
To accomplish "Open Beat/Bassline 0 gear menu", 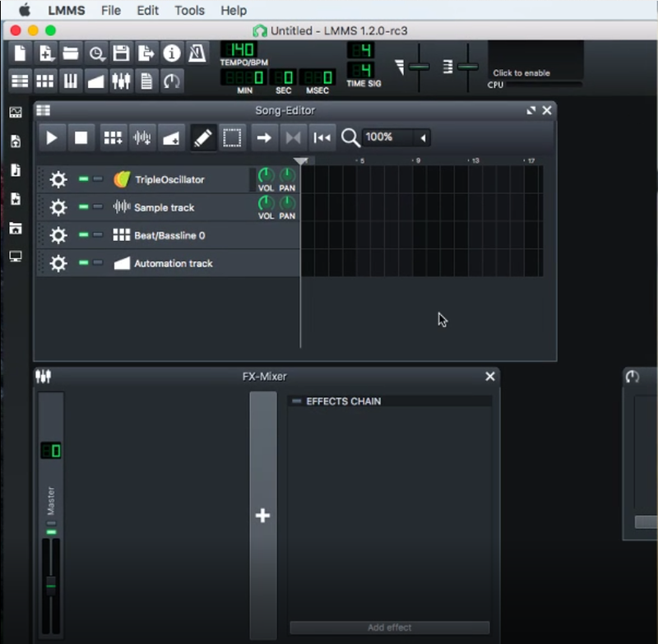I will (58, 235).
